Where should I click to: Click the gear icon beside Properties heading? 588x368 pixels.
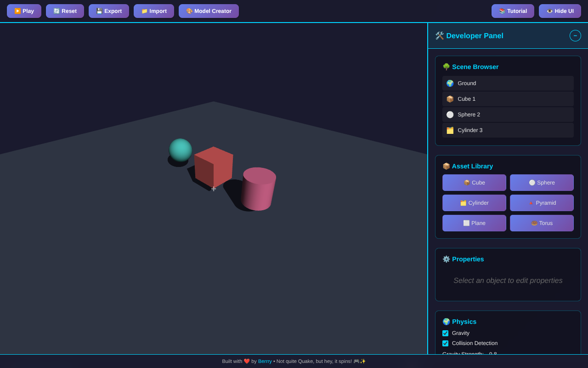tap(446, 259)
